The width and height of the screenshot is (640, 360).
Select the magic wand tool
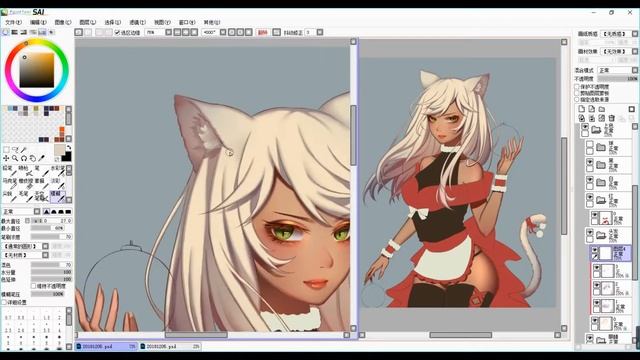pyautogui.click(x=24, y=150)
